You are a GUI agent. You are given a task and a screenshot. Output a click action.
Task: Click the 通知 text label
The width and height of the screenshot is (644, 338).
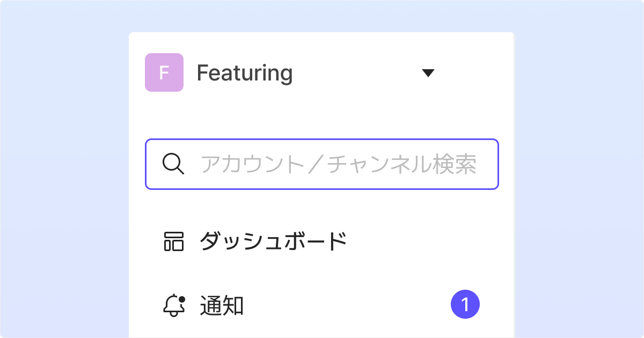222,306
